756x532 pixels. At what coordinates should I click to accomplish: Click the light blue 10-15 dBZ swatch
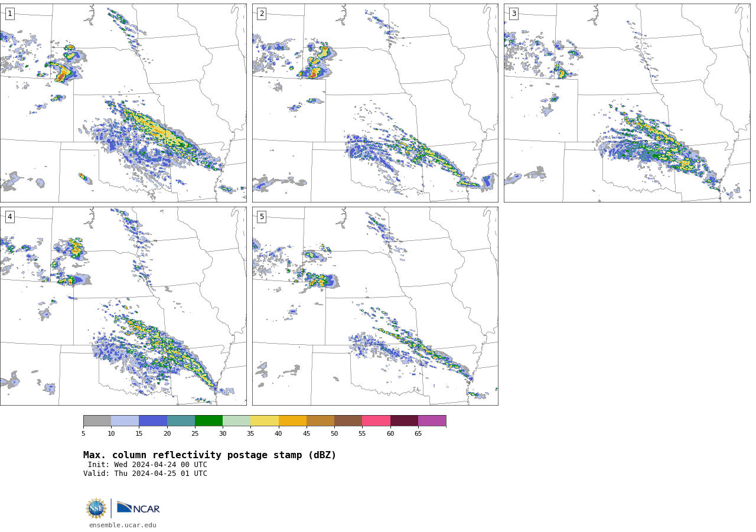tap(125, 421)
